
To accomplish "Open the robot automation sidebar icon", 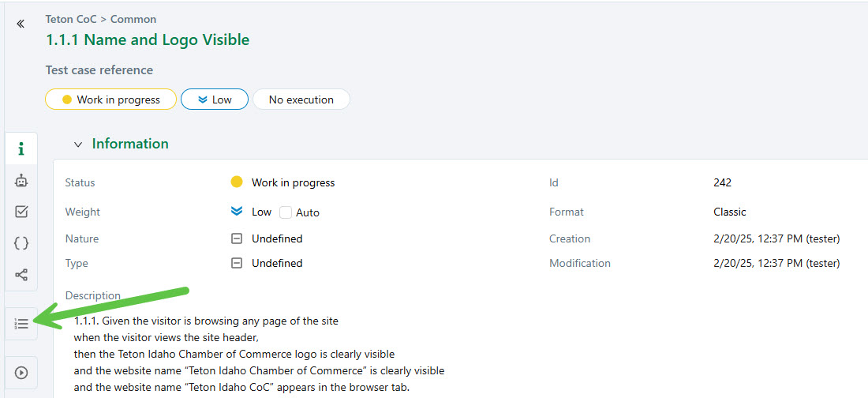I will (x=21, y=181).
